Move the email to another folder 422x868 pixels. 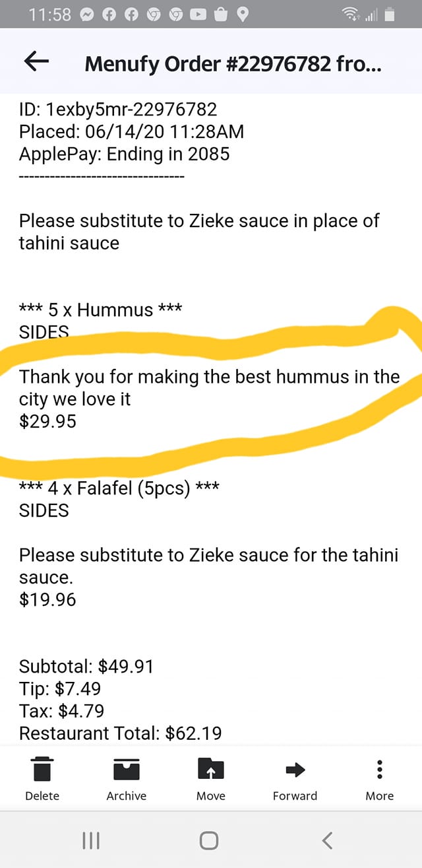click(x=211, y=778)
